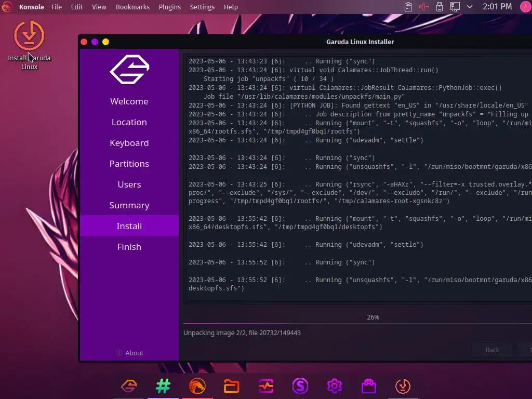
Task: Click the 'Starting job "unpackfs"' log line
Action: click(x=269, y=79)
